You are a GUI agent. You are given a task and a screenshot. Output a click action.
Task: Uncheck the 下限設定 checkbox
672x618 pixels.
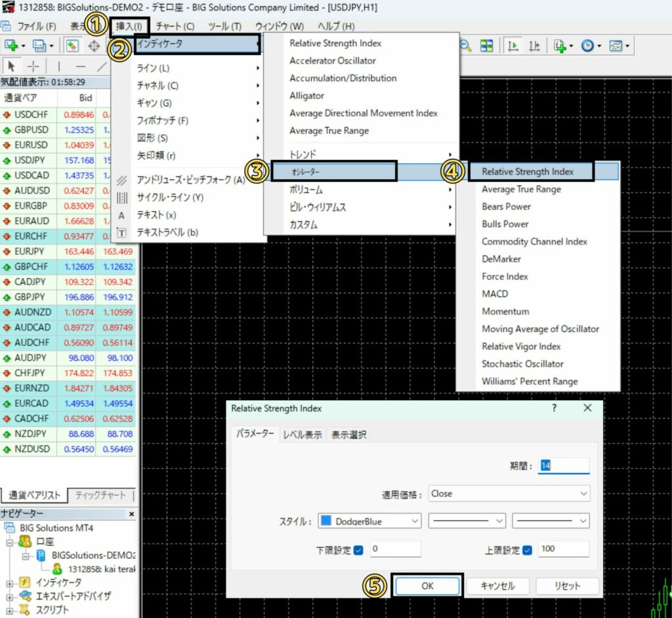point(358,550)
